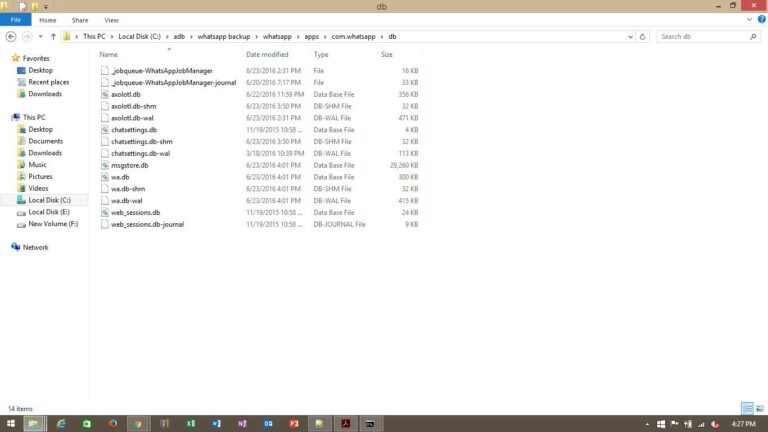Sort files by Date modified column
Image resolution: width=768 pixels, height=432 pixels.
coord(267,54)
